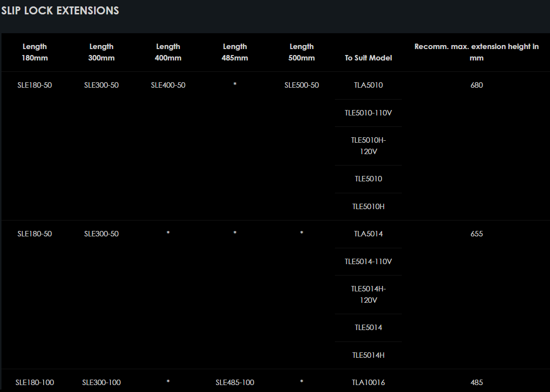Image resolution: width=550 pixels, height=392 pixels.
Task: Select the Length 485mm column header
Action: (x=235, y=52)
